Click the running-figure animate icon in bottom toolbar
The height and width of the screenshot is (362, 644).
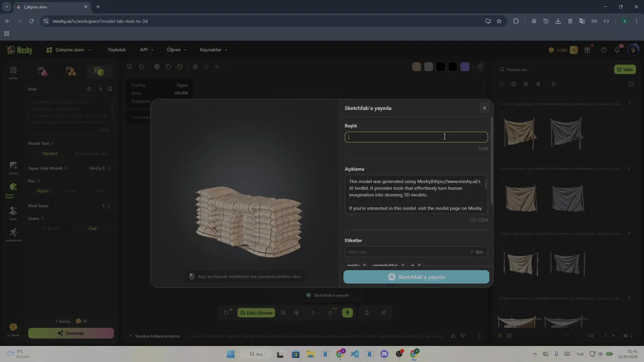click(x=383, y=313)
